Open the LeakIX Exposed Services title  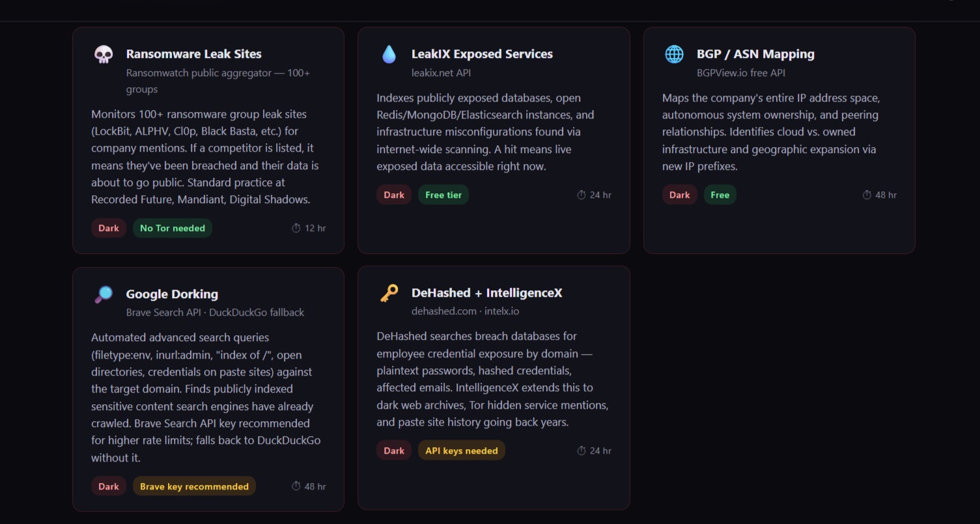pos(482,54)
